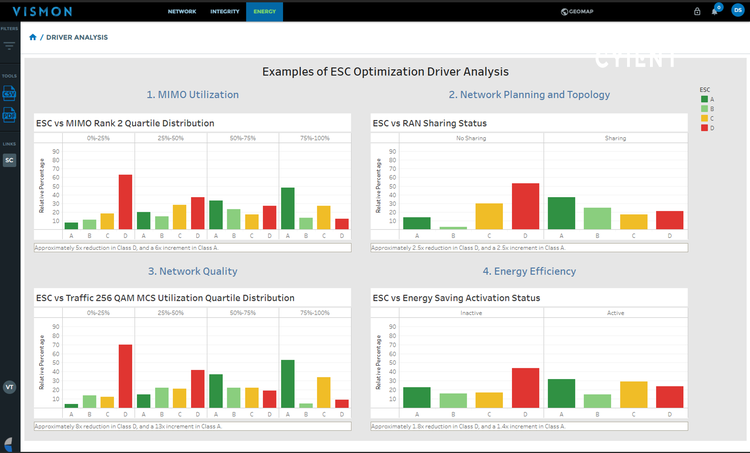Image resolution: width=750 pixels, height=453 pixels.
Task: Select the green ESC class A legend swatch
Action: (704, 99)
